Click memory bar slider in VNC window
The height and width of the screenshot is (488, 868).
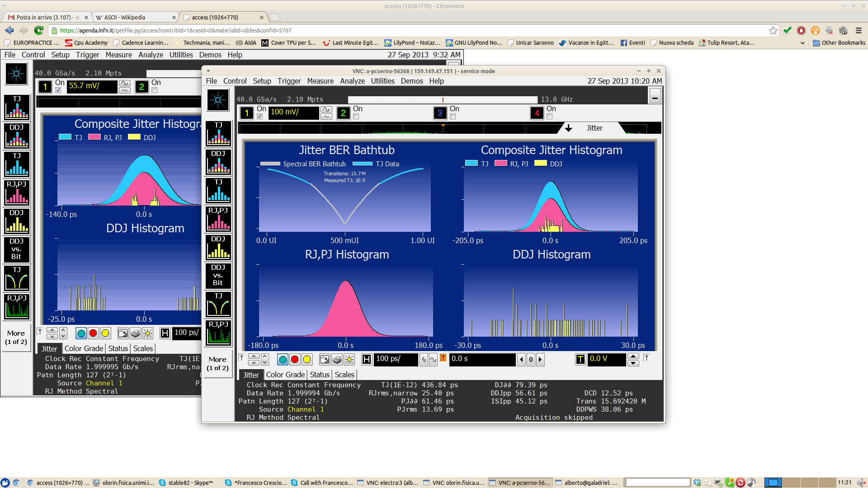tap(443, 99)
